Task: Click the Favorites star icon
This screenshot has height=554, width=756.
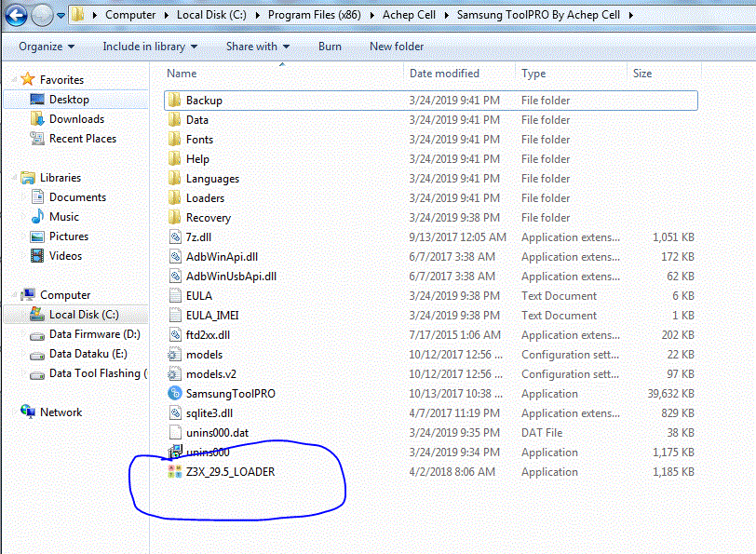Action: [x=28, y=79]
